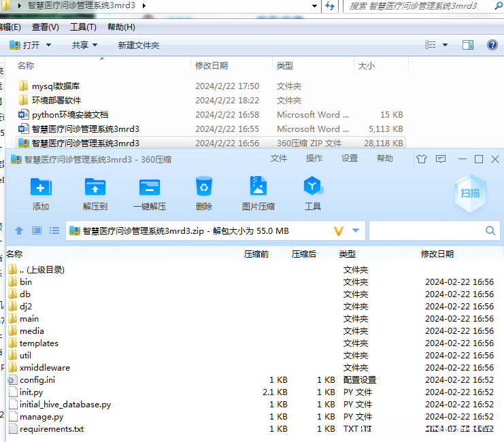Open the 文件 menu in 360压缩

(x=279, y=158)
